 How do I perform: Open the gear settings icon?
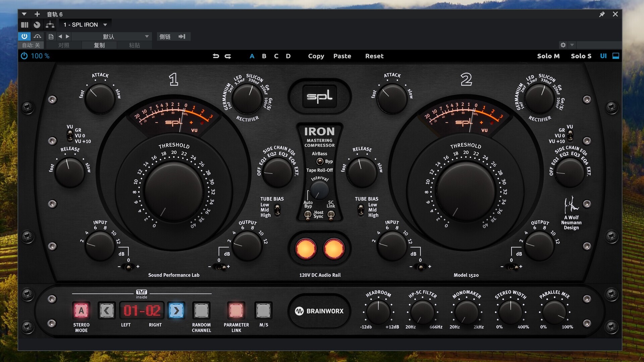coord(563,45)
